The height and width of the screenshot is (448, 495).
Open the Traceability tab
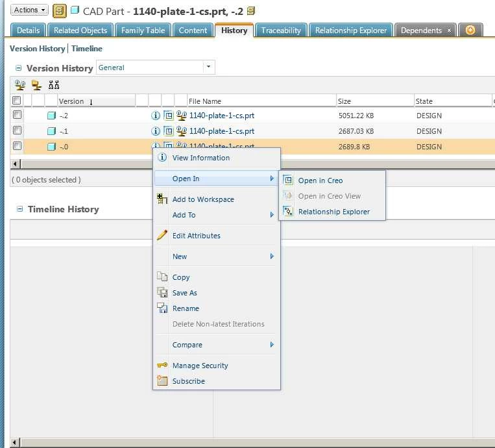[281, 31]
